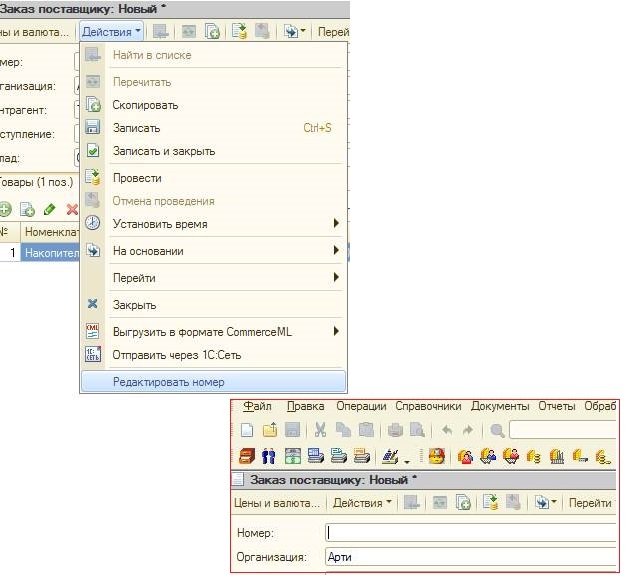The image size is (628, 586).
Task: Click small arrow beside desk-and-pen icon
Action: pos(407,461)
